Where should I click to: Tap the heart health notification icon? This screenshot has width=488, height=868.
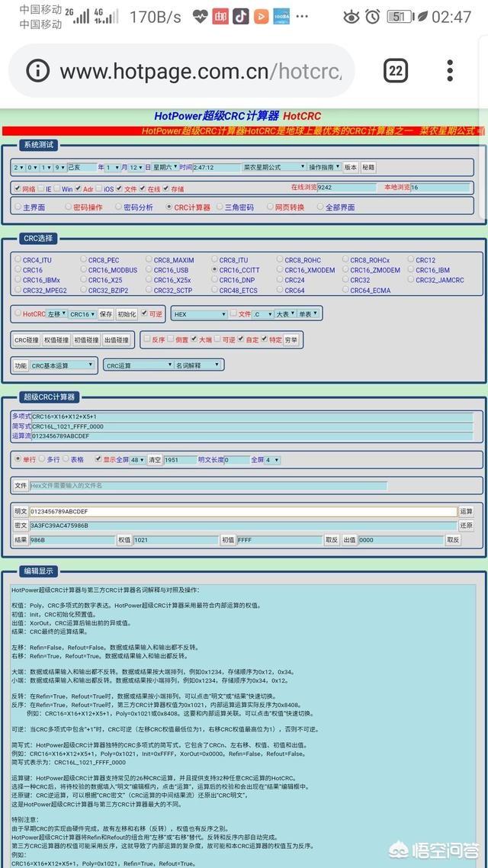coord(201,17)
